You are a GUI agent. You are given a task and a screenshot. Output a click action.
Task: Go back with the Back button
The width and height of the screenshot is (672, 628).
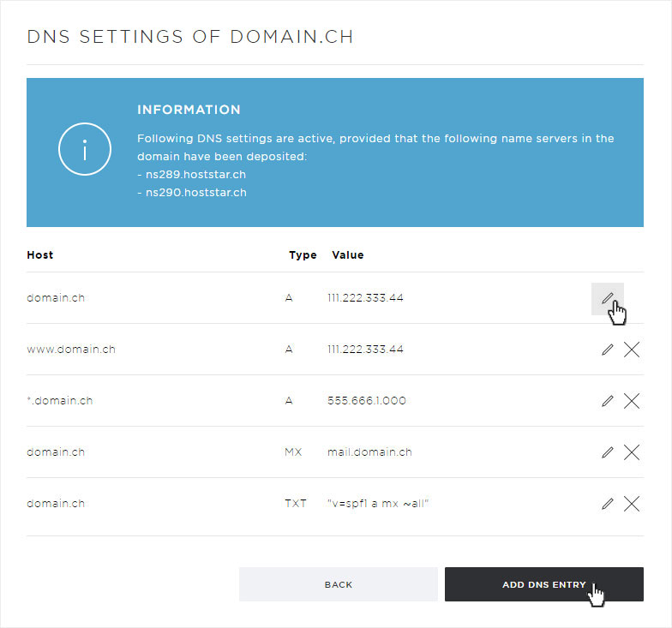click(338, 584)
